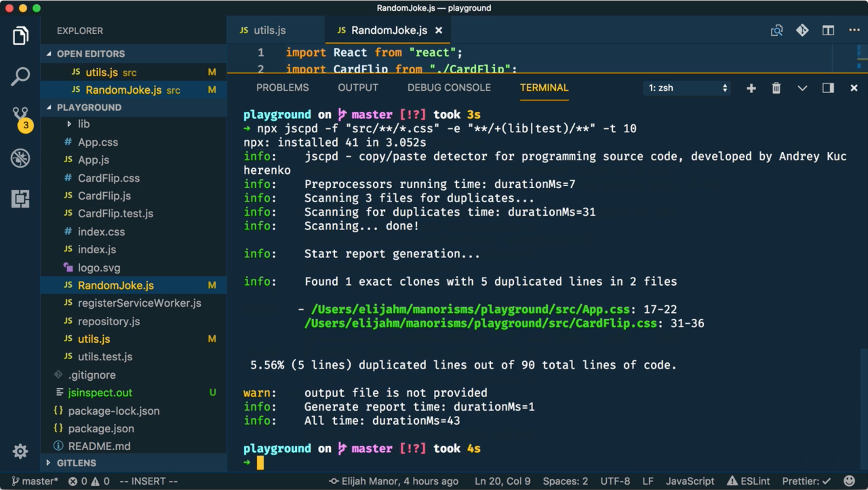Toggle Tweet Sized Problems feedback smiley
The image size is (868, 490).
click(x=849, y=481)
